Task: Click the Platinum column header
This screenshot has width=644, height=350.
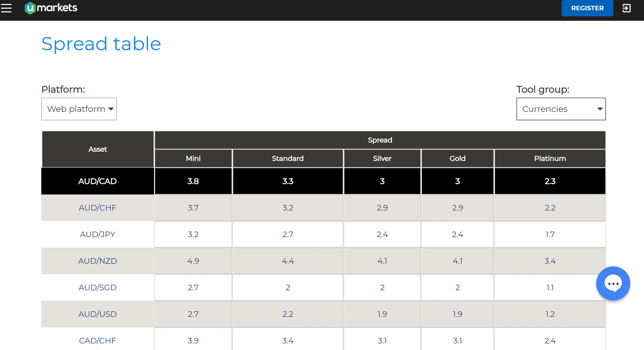Action: (x=550, y=158)
